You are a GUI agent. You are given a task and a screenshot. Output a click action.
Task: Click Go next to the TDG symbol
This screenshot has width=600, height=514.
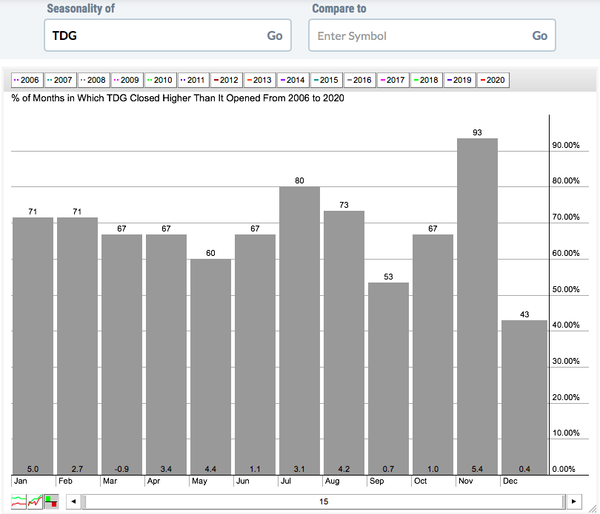tap(274, 36)
